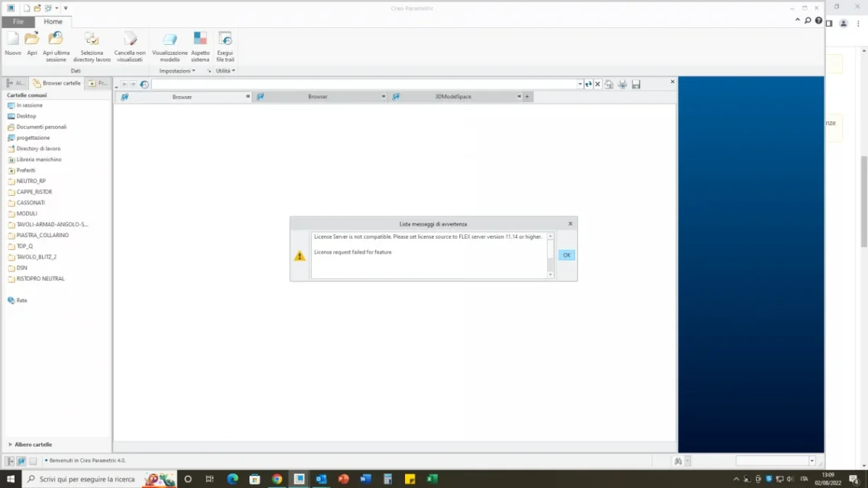
Task: Click the browser refresh arrows icon
Action: point(588,84)
